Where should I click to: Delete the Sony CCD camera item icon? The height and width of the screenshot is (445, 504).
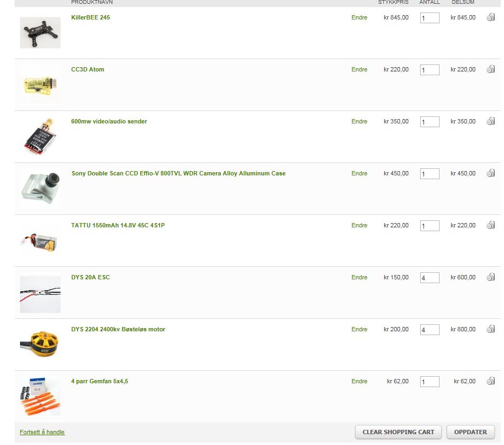click(x=490, y=173)
